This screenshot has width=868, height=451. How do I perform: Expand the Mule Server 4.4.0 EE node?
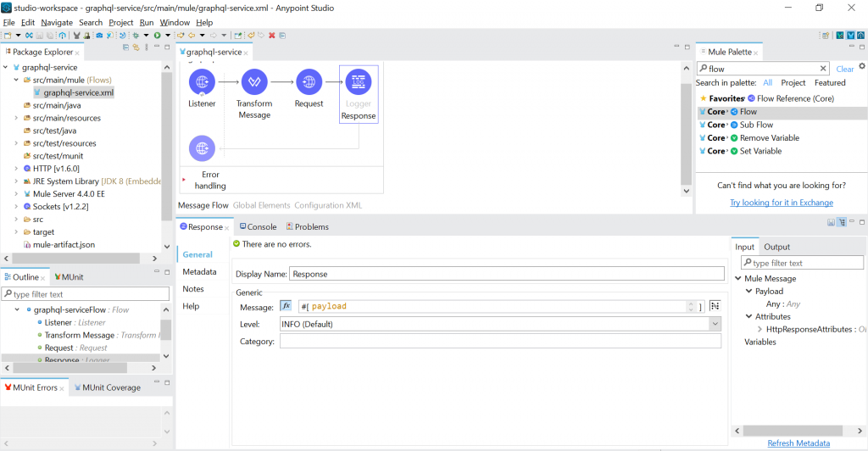(x=16, y=193)
